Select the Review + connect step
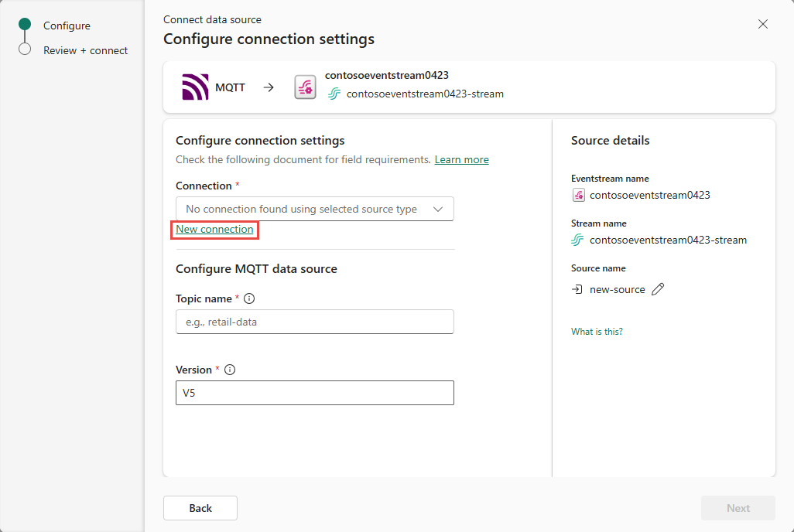This screenshot has height=532, width=794. tap(85, 50)
